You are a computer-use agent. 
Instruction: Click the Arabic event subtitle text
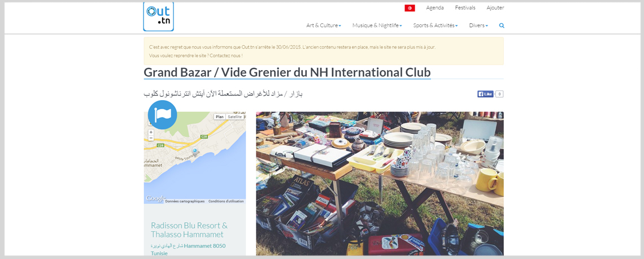pyautogui.click(x=223, y=94)
